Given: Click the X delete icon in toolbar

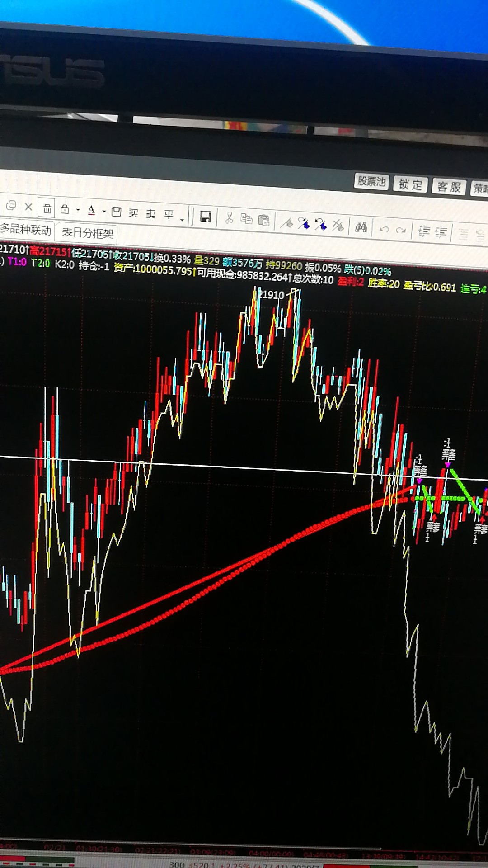Looking at the screenshot, I should (x=28, y=207).
